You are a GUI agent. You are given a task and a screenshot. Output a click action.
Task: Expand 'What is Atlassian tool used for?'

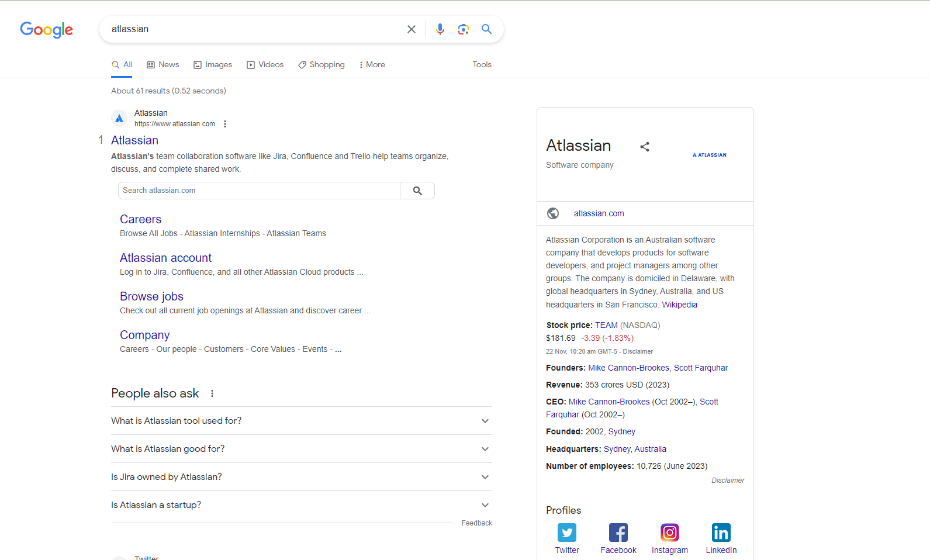click(x=302, y=421)
